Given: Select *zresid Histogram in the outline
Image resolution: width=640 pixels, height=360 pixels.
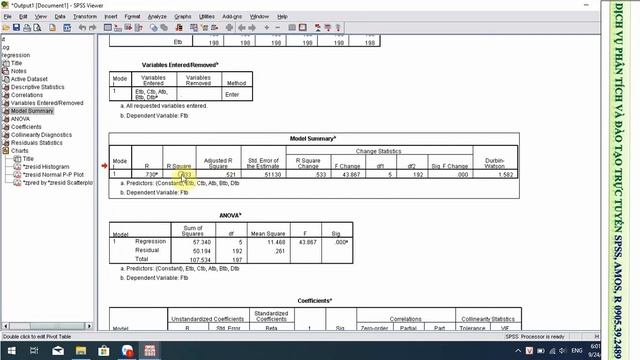Looking at the screenshot, I should click(x=46, y=167).
